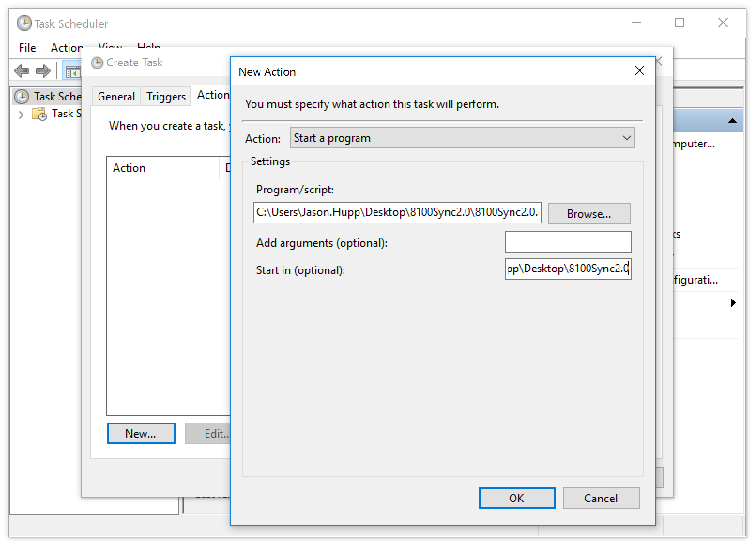Switch to the General tab in Create Task
Image resolution: width=756 pixels, height=546 pixels.
point(116,96)
